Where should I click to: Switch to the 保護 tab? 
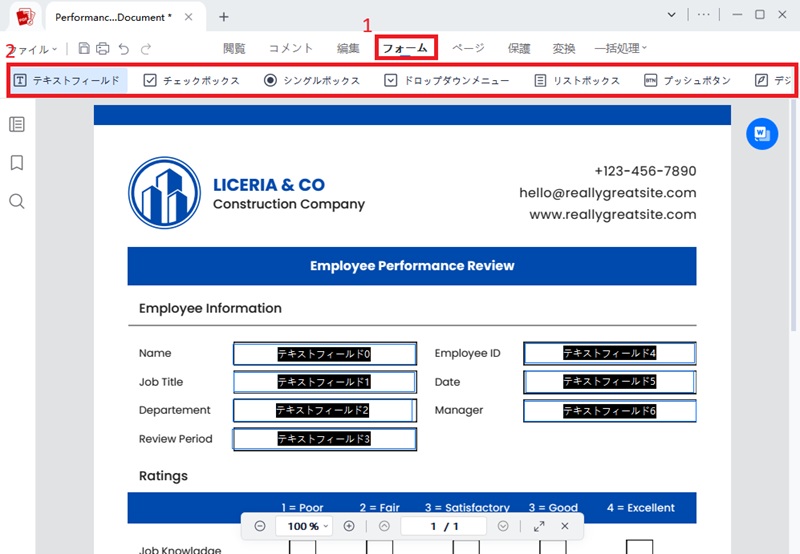point(519,48)
